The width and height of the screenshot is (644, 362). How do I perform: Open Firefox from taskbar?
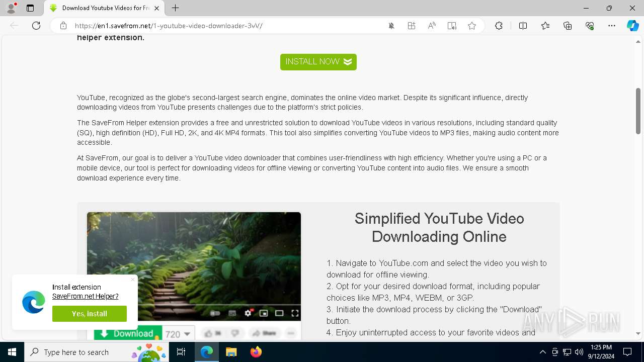(256, 352)
